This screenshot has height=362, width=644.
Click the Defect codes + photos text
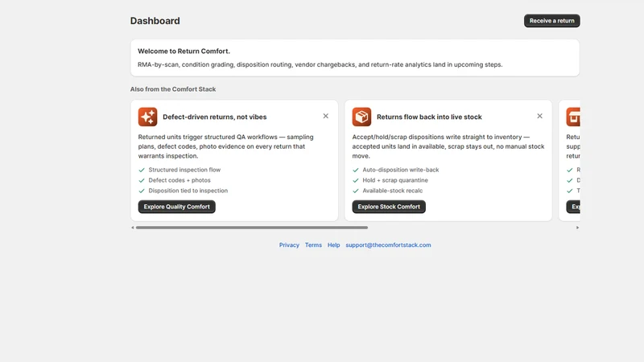180,180
